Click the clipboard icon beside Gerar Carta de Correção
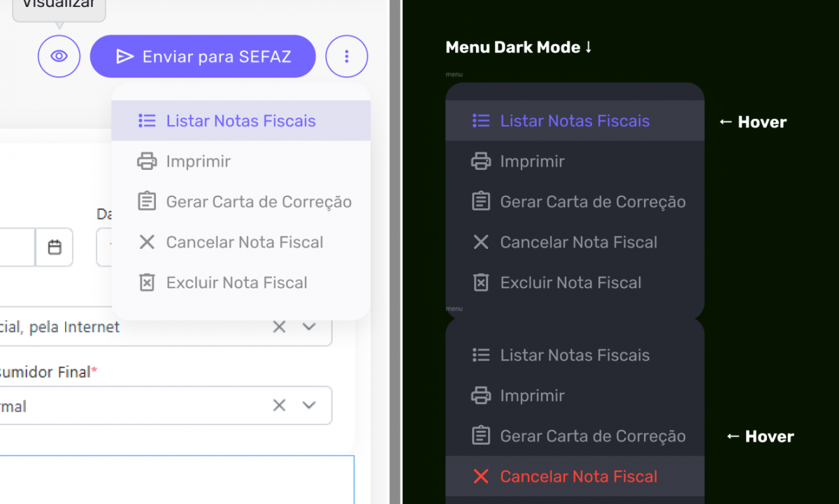Screen dimensions: 839x504 click(x=147, y=202)
